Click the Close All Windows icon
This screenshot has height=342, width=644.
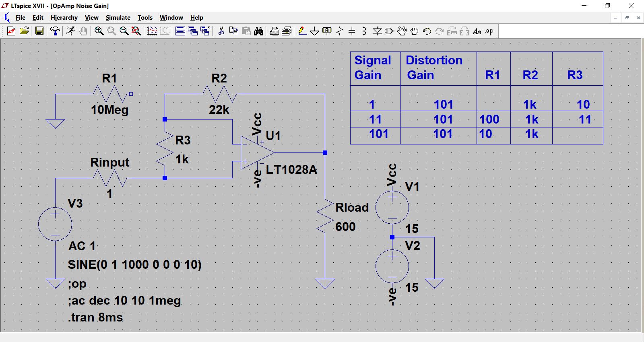click(x=205, y=31)
